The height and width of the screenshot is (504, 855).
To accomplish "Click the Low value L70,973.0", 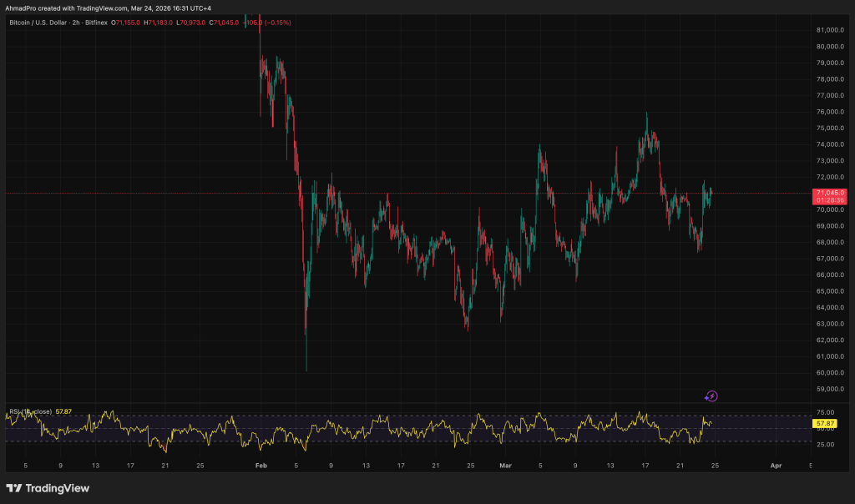I will click(191, 23).
